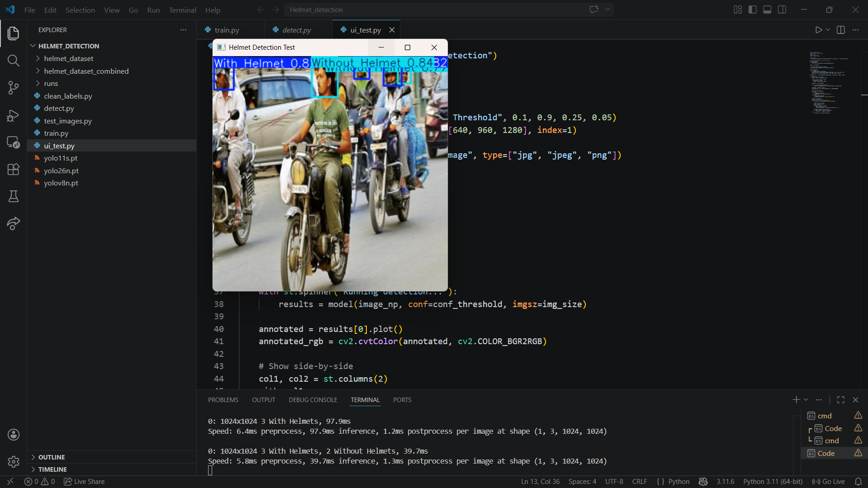This screenshot has width=868, height=488.
Task: Toggle the bottom panel layout button
Action: click(x=767, y=9)
